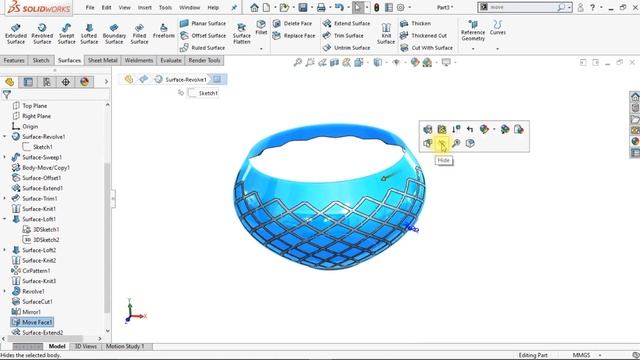Click the Select cursor tool

358,7
